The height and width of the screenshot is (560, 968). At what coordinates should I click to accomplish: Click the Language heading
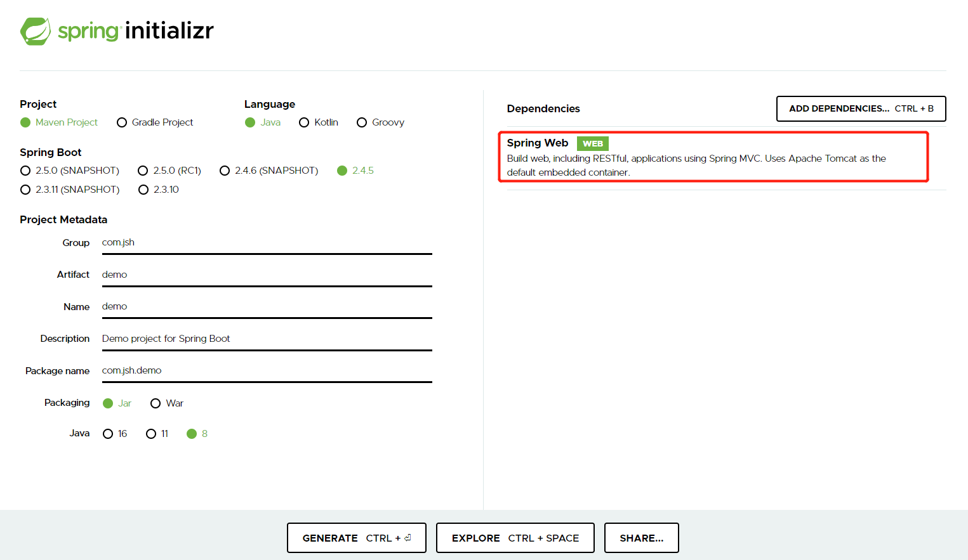270,105
